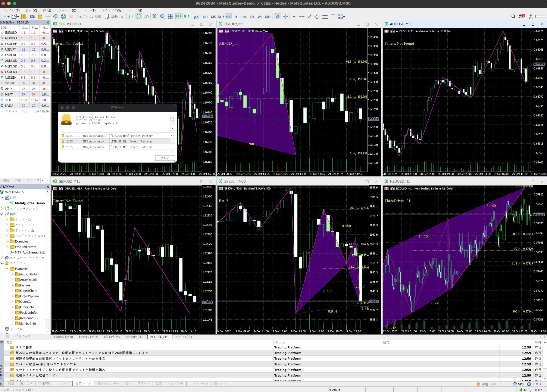Viewport: 547px width, 392px height.
Task: Click the zoom in magnifier icon
Action: (155, 16)
